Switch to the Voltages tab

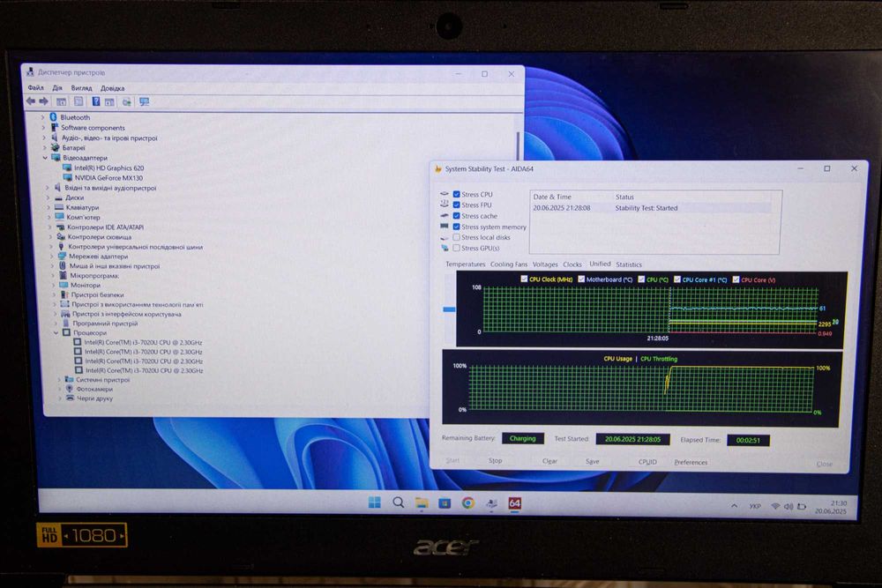pos(545,264)
